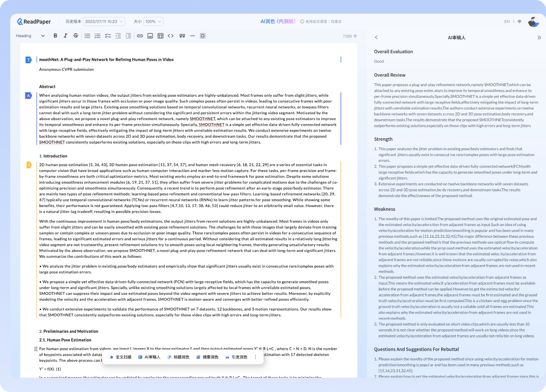546x392 pixels.
Task: Click 摘要润色 abstract polishing option
Action: pyautogui.click(x=207, y=357)
